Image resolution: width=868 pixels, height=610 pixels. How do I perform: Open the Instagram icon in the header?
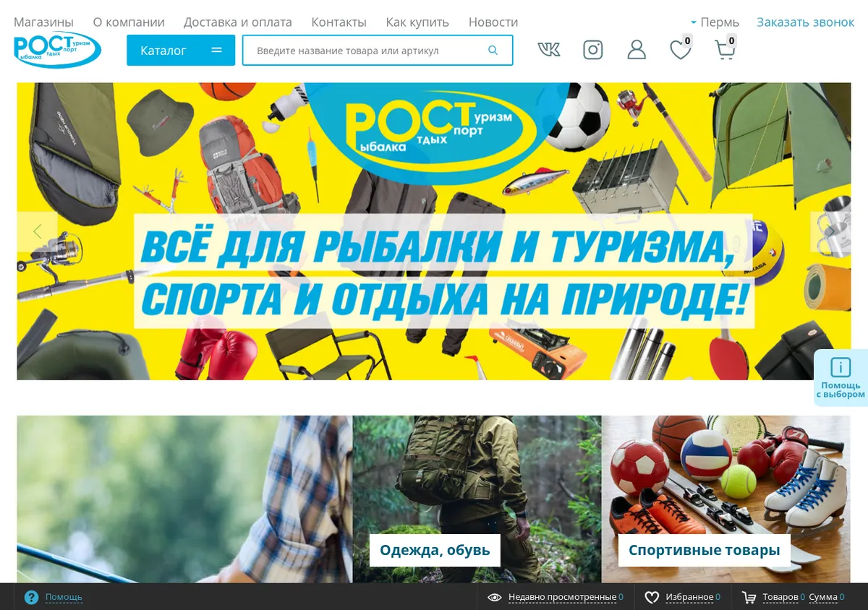pos(593,50)
